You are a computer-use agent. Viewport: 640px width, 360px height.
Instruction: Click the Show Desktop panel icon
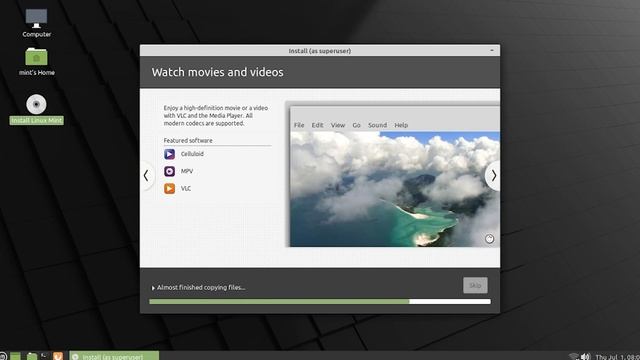pos(16,356)
